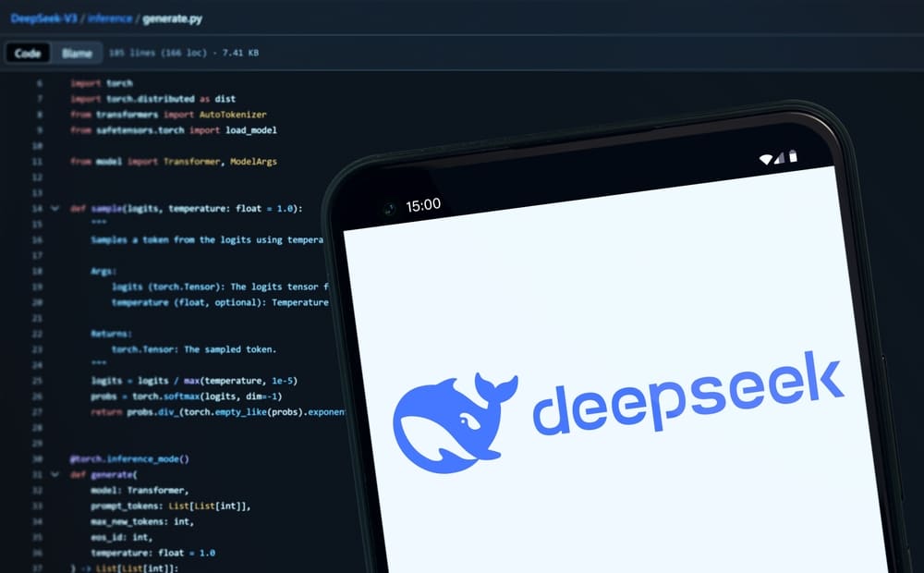Click the 'Args:' docstring line
Viewport: 924px width, 573px height.
click(103, 271)
